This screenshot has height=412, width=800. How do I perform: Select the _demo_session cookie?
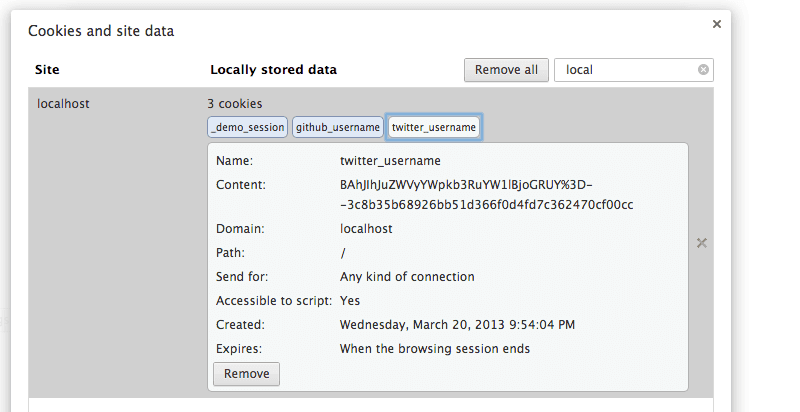pyautogui.click(x=248, y=127)
